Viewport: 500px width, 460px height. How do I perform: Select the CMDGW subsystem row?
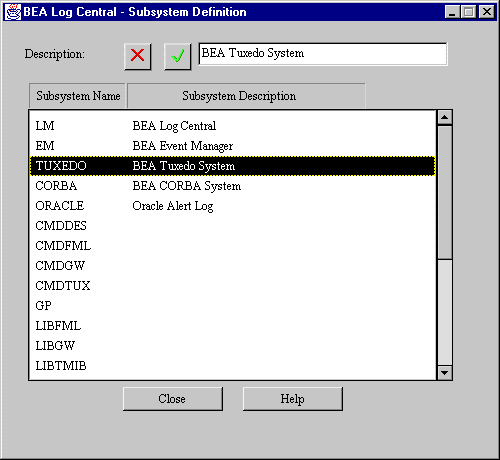point(233,266)
